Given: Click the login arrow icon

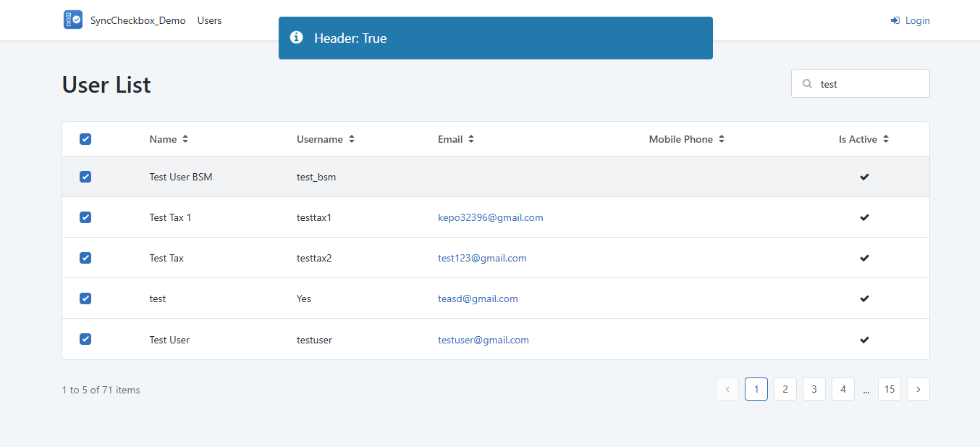Looking at the screenshot, I should click(x=895, y=20).
